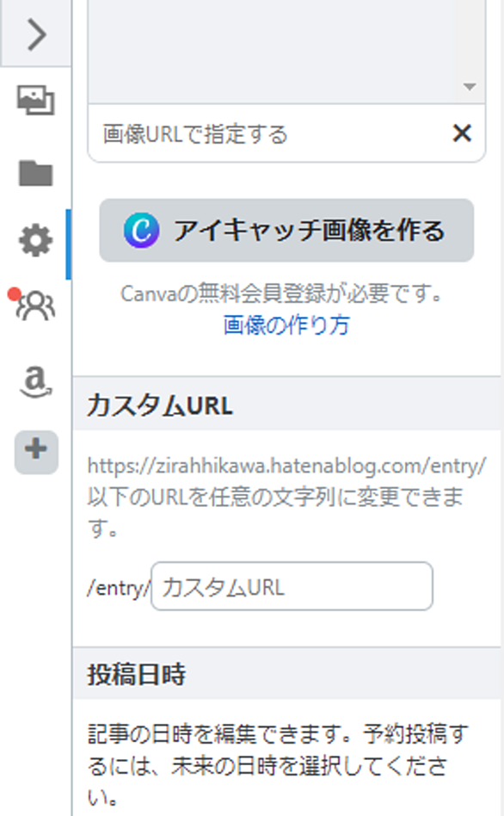Click the アイキャッチ画像を作る button

coord(286,230)
